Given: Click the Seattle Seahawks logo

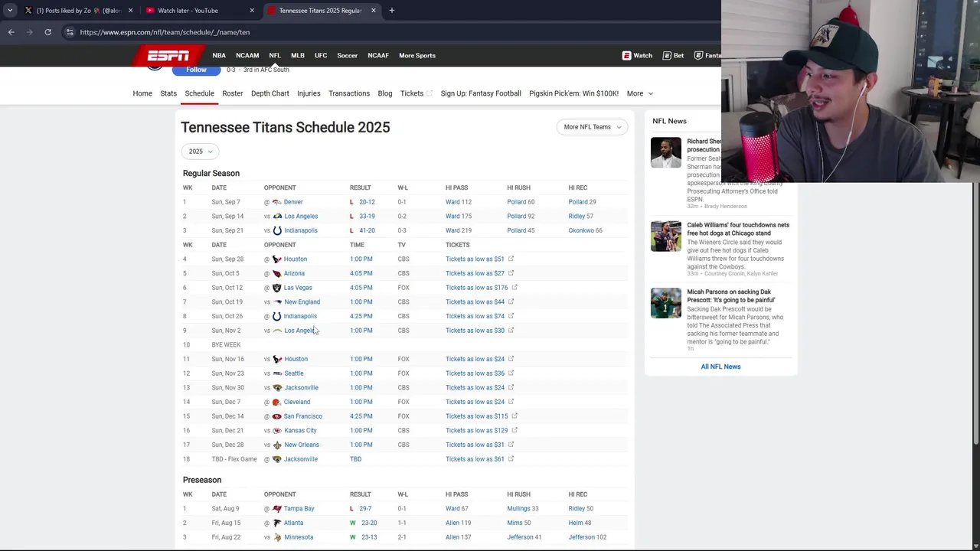Looking at the screenshot, I should click(x=277, y=373).
